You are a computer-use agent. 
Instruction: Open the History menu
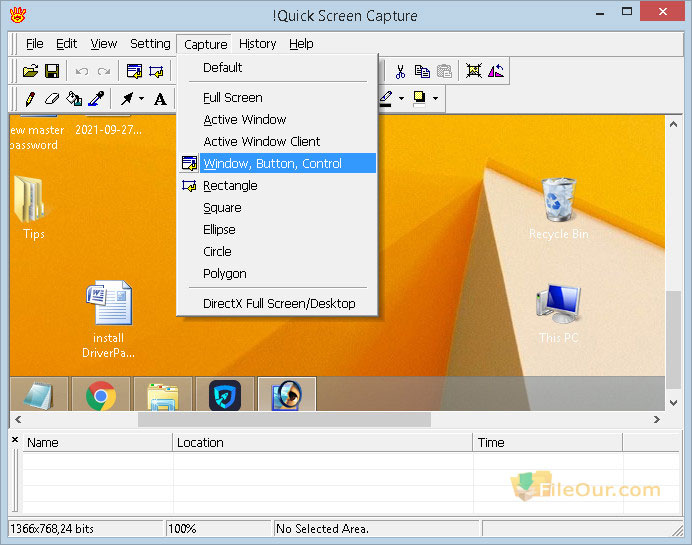pos(257,44)
